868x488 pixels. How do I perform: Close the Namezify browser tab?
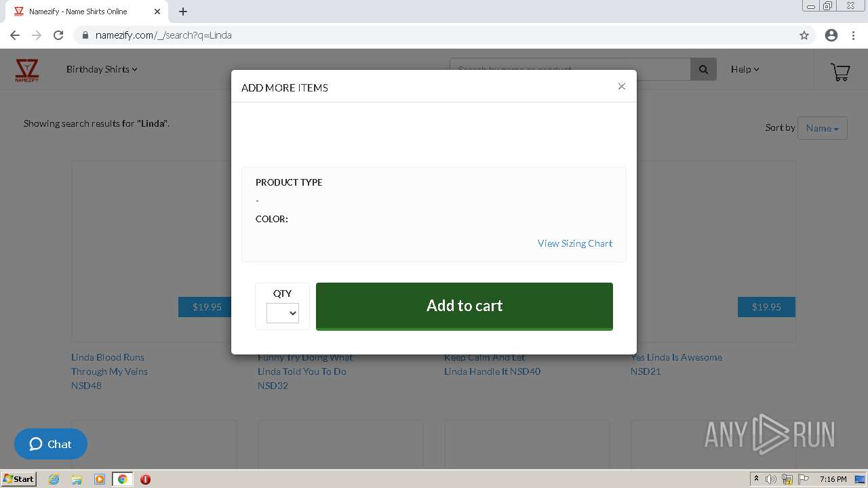157,12
